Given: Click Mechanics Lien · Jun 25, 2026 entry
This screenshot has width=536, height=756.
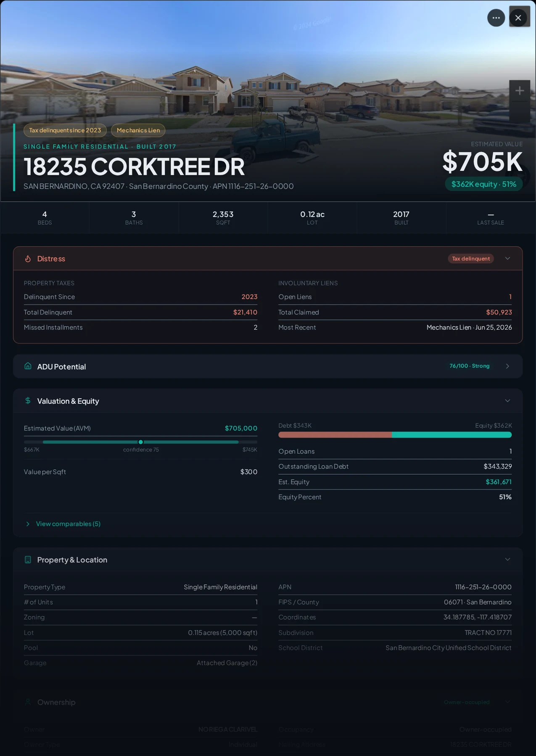Looking at the screenshot, I should 469,328.
